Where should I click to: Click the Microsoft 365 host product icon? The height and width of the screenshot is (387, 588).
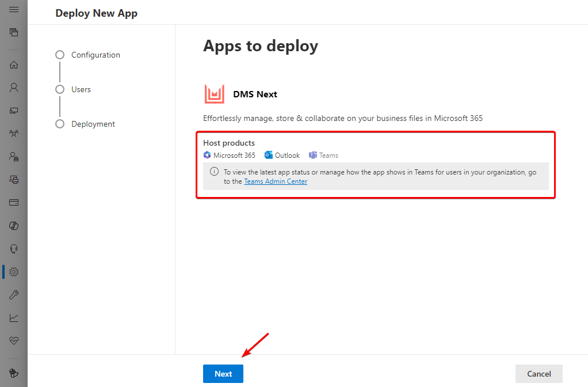click(x=207, y=155)
